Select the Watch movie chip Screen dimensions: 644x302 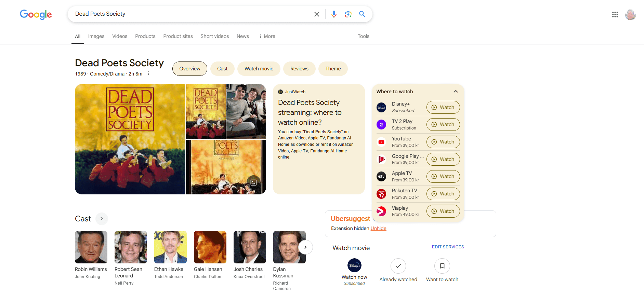tap(259, 69)
